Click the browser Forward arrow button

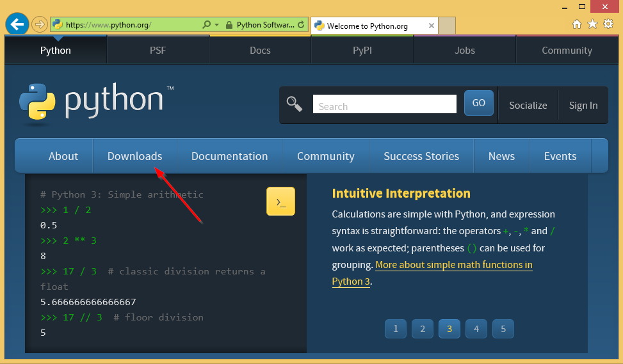(x=39, y=24)
